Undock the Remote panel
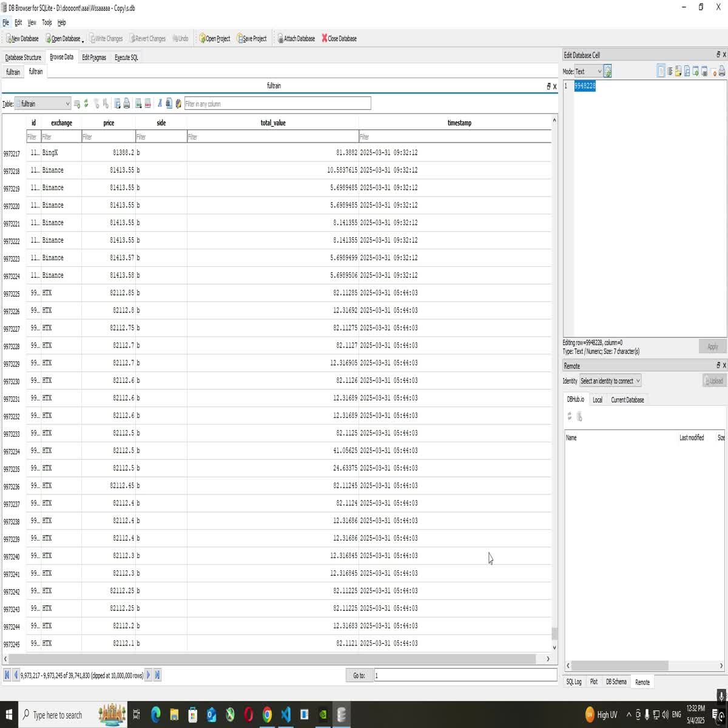This screenshot has height=728, width=728. tap(718, 365)
